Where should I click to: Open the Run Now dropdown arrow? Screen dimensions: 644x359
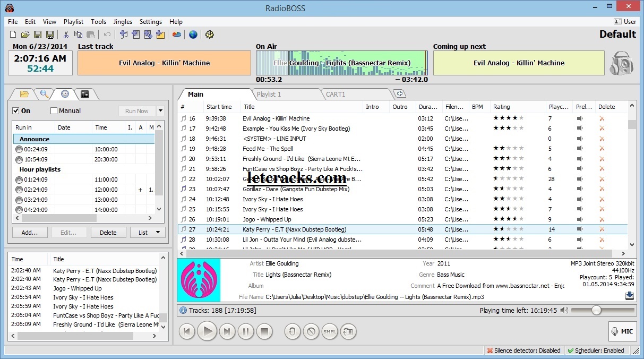[160, 111]
